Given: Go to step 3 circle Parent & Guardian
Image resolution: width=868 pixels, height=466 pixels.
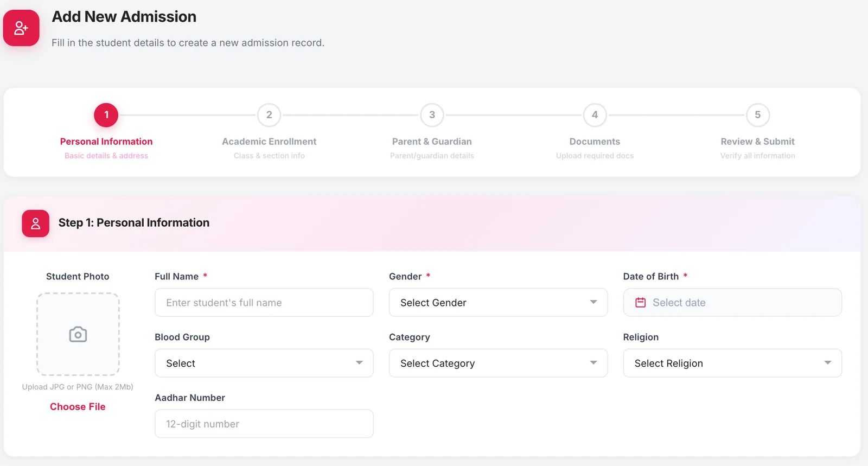Looking at the screenshot, I should 432,115.
